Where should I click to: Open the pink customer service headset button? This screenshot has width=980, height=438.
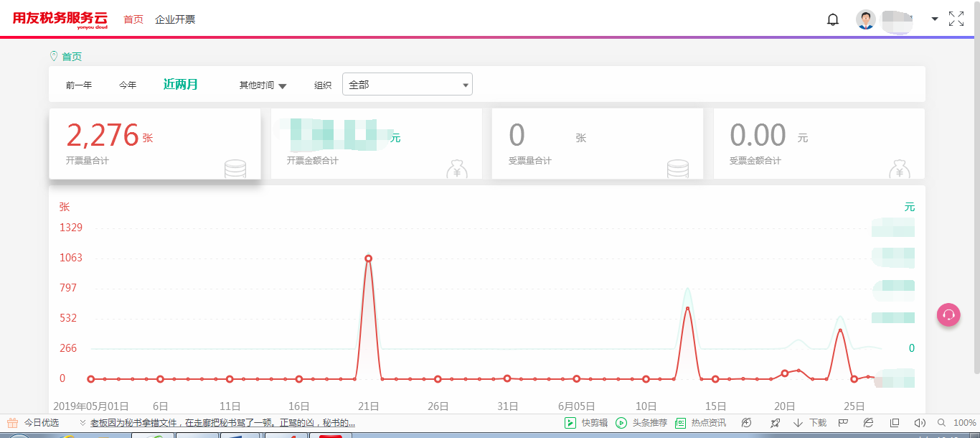coord(948,314)
